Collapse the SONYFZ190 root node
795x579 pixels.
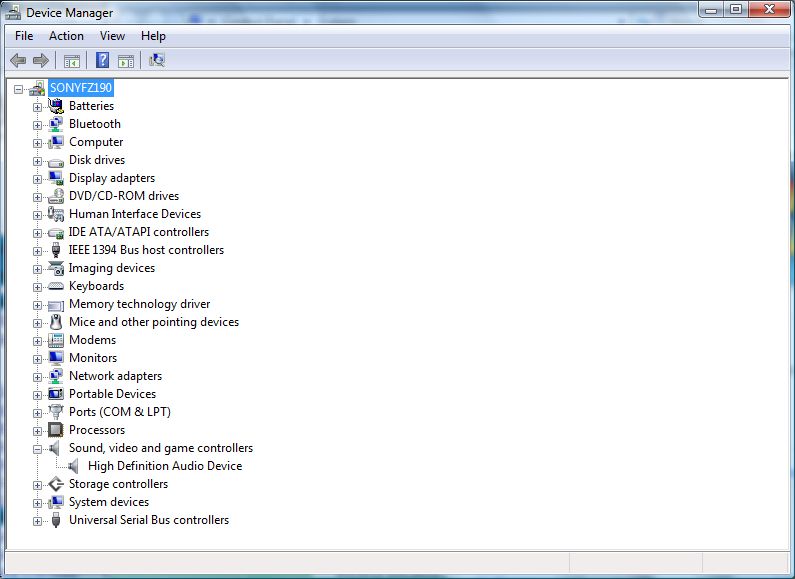(19, 89)
